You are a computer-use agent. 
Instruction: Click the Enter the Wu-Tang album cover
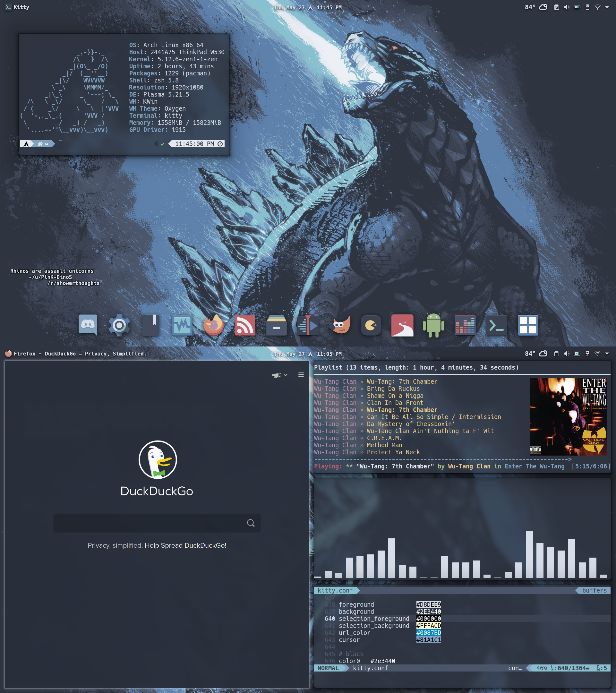click(568, 416)
